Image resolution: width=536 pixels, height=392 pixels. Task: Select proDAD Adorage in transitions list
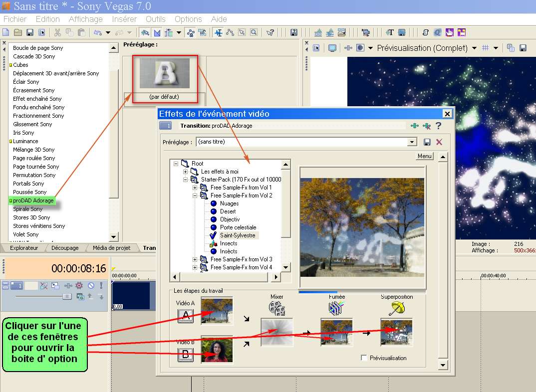pyautogui.click(x=33, y=200)
